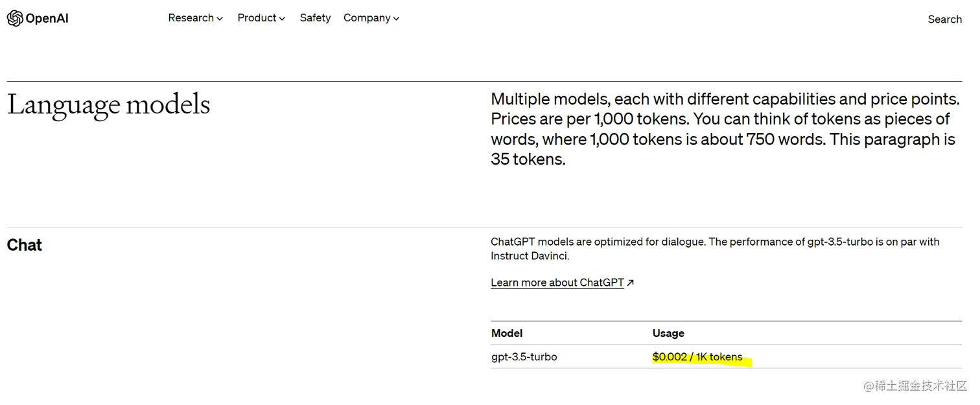Click the ChatGPT models are optimized description

[715, 249]
